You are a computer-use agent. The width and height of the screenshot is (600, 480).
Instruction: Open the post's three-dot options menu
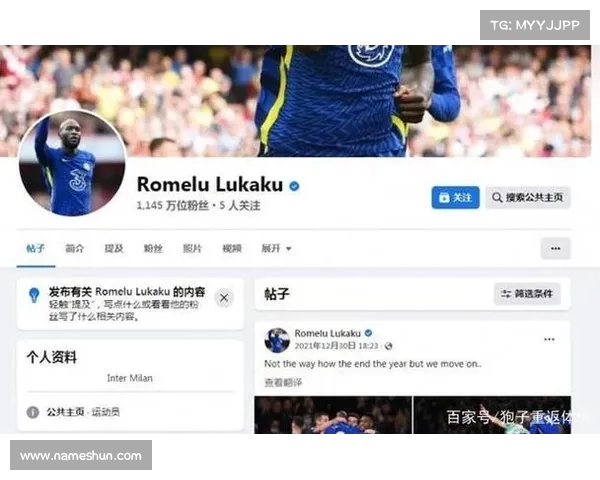pyautogui.click(x=549, y=339)
